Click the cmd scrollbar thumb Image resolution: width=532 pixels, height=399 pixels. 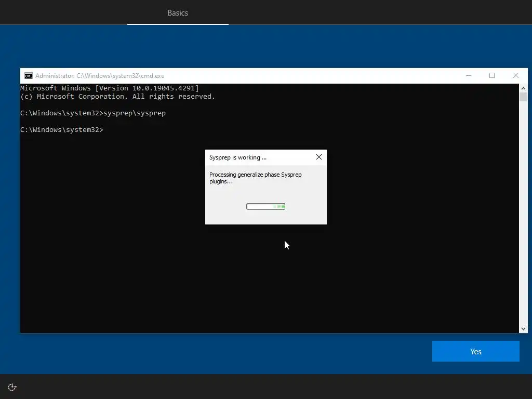(x=523, y=97)
